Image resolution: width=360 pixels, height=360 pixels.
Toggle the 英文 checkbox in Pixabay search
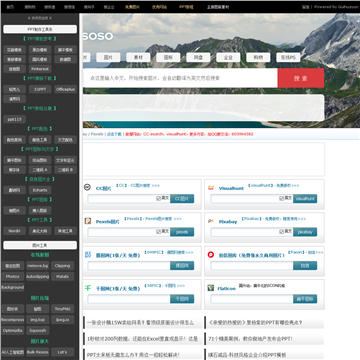coord(281,232)
